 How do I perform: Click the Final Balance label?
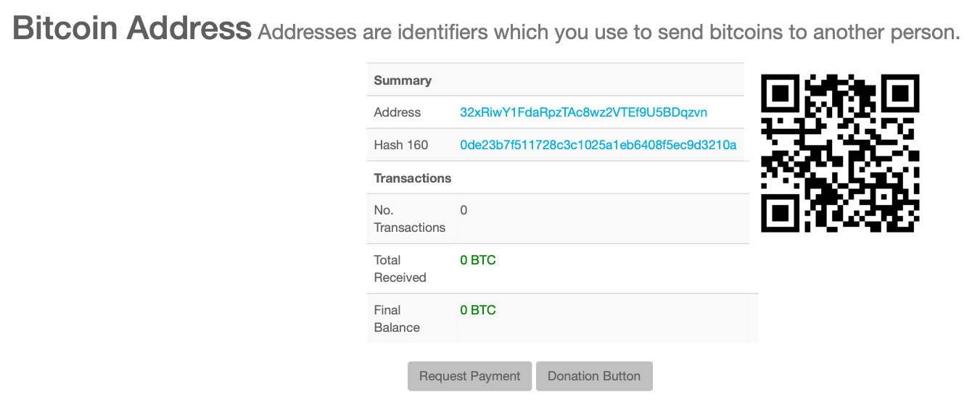coord(397,319)
